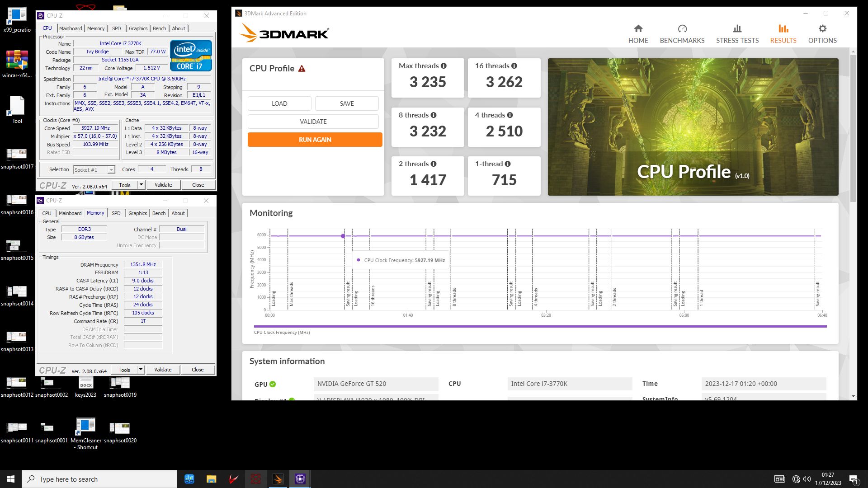Click the Max threads info icon
The height and width of the screenshot is (488, 868).
[x=443, y=66]
